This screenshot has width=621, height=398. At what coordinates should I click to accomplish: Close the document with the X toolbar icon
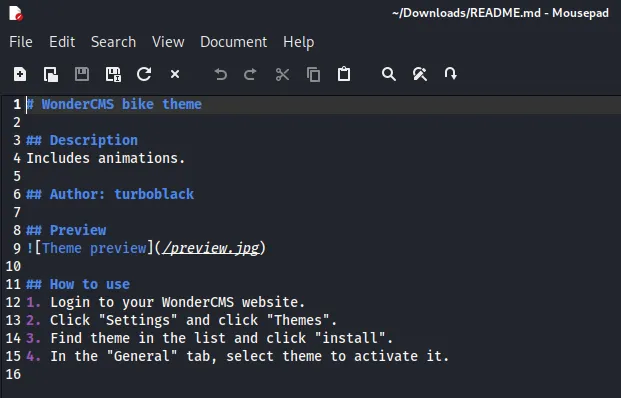(x=175, y=74)
